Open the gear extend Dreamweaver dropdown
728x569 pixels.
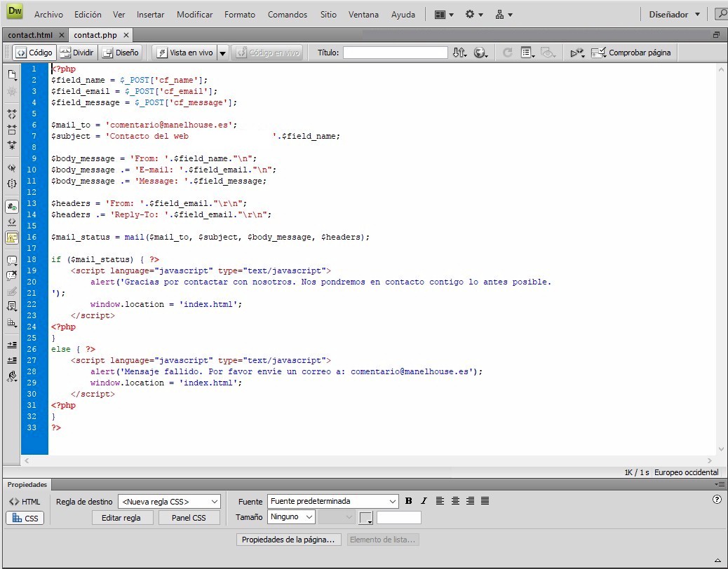tap(474, 15)
